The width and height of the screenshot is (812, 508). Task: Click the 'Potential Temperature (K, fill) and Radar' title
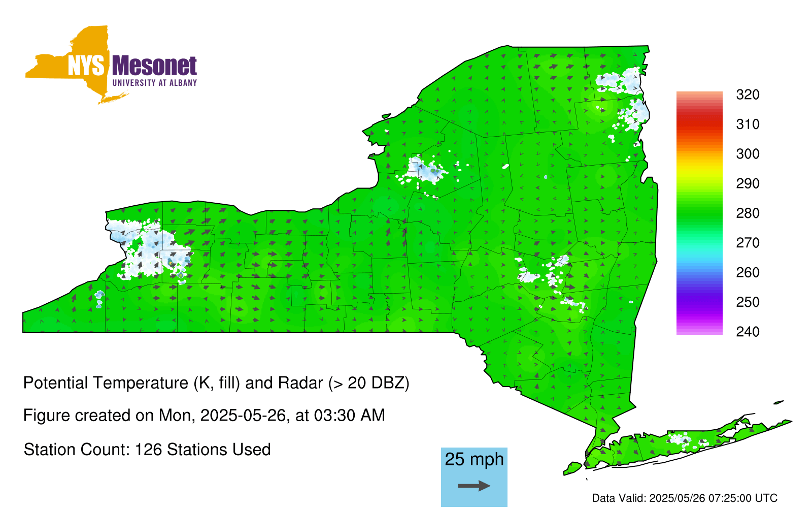[216, 383]
